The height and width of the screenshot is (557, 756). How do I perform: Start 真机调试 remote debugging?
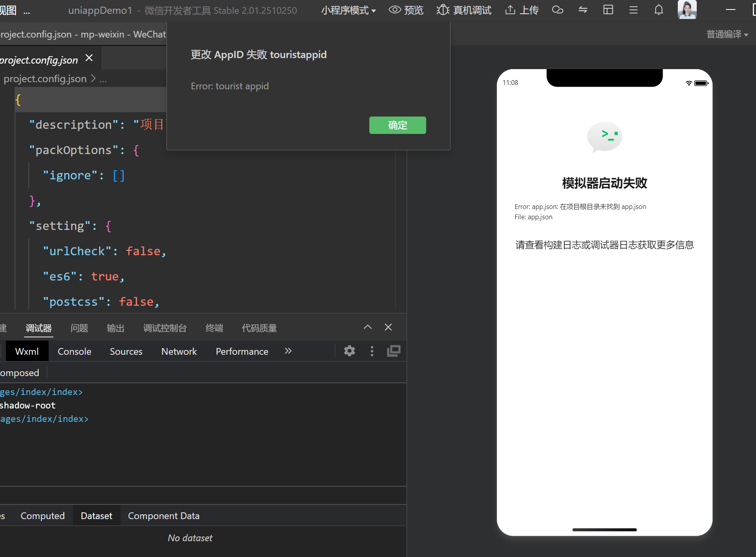(464, 10)
